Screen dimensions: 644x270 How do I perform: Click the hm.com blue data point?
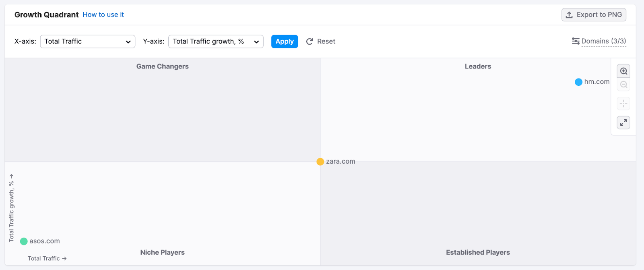click(x=578, y=82)
